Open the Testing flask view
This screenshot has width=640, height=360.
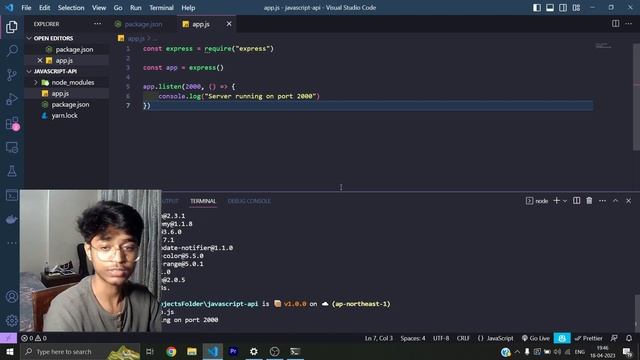(x=11, y=171)
